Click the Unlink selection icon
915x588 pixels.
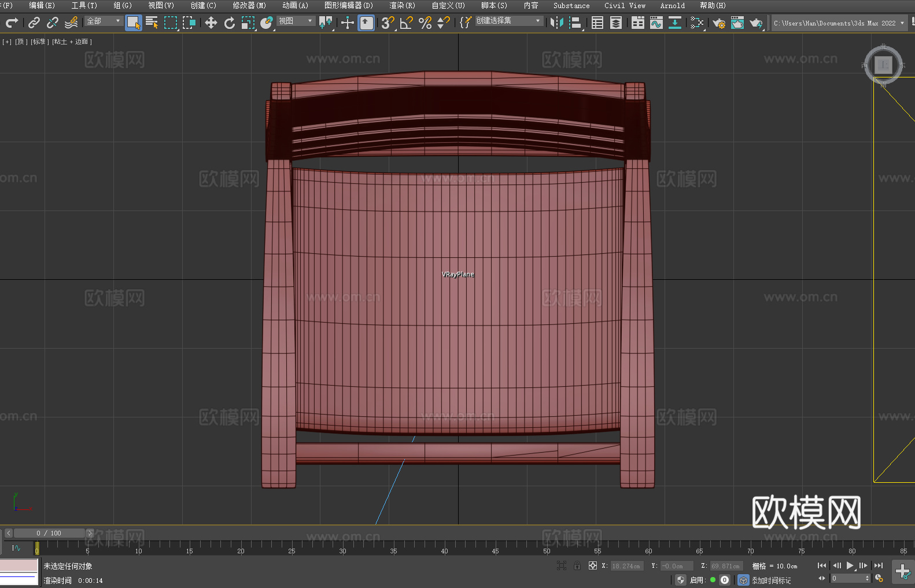pyautogui.click(x=53, y=23)
